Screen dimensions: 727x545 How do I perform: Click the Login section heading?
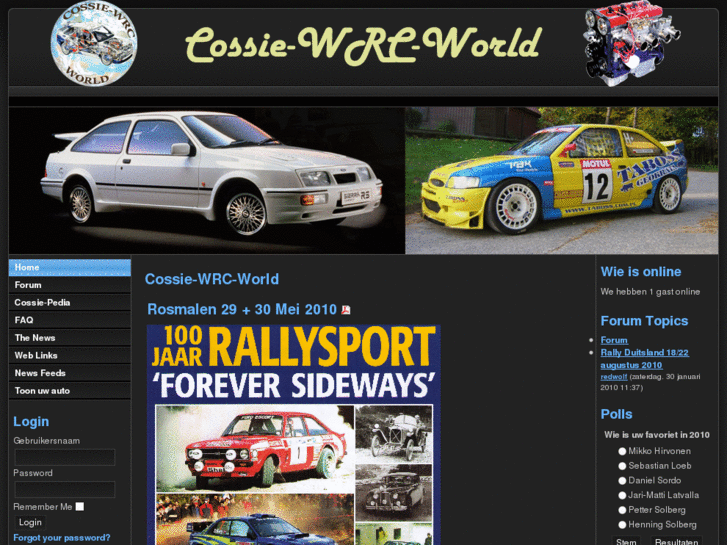(x=31, y=422)
